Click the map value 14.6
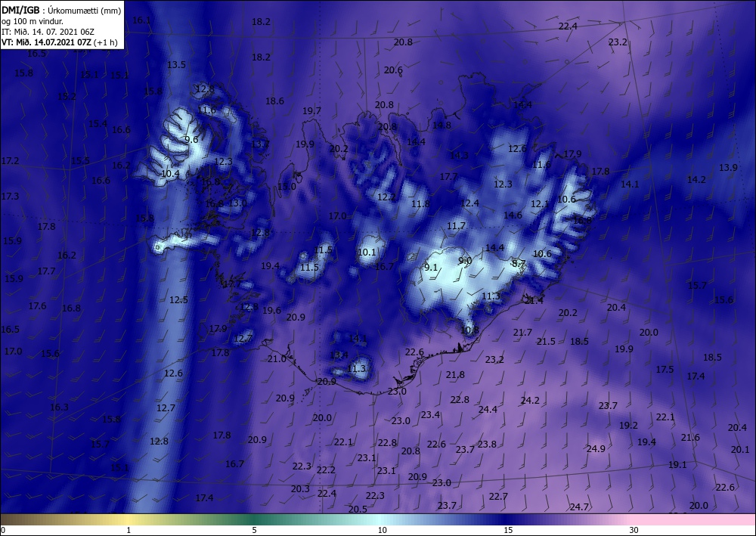This screenshot has height=536, width=756. pos(513,215)
